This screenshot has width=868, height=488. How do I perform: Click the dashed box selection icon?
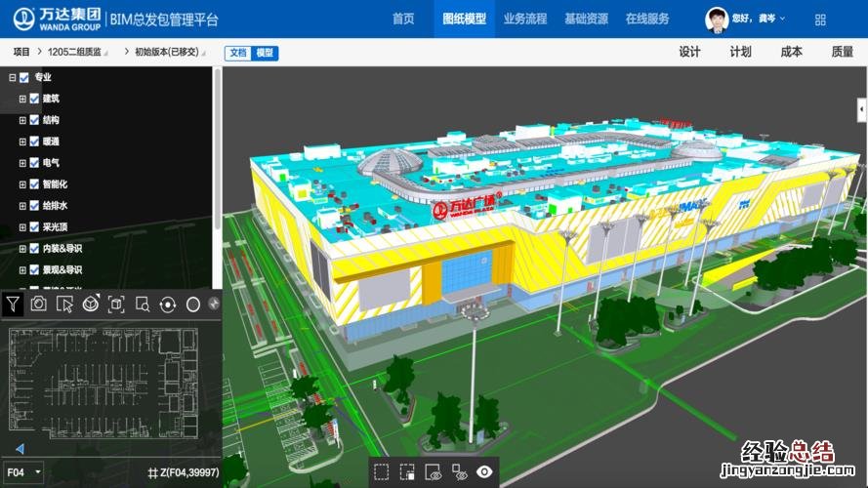(381, 472)
